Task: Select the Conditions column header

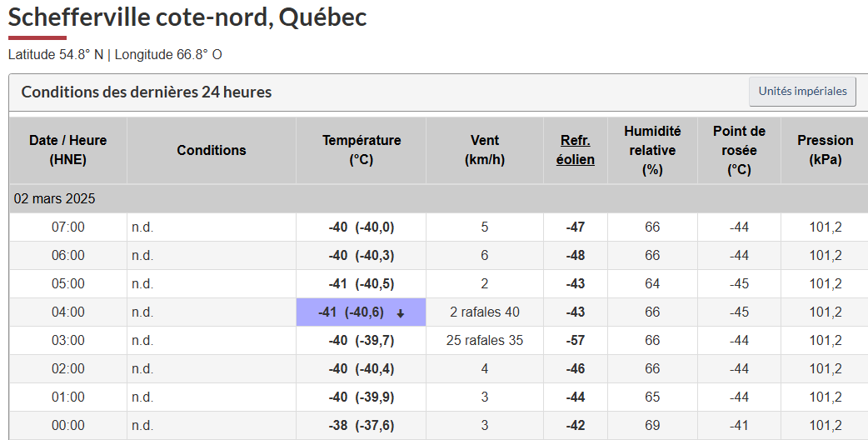Action: [212, 150]
